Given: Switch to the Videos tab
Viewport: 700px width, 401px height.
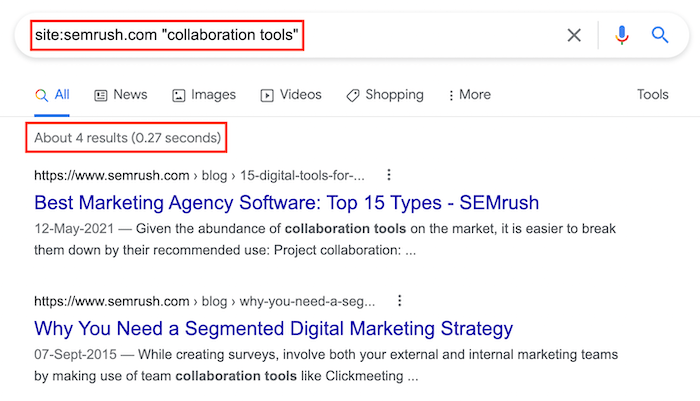Looking at the screenshot, I should tap(291, 95).
